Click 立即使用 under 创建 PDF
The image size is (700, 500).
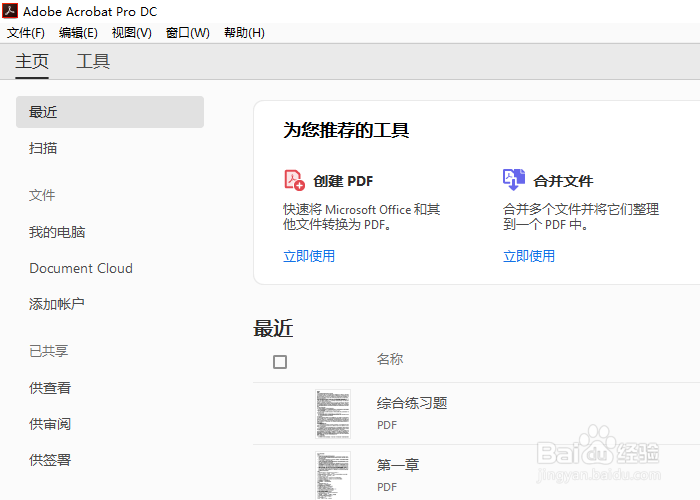(309, 256)
